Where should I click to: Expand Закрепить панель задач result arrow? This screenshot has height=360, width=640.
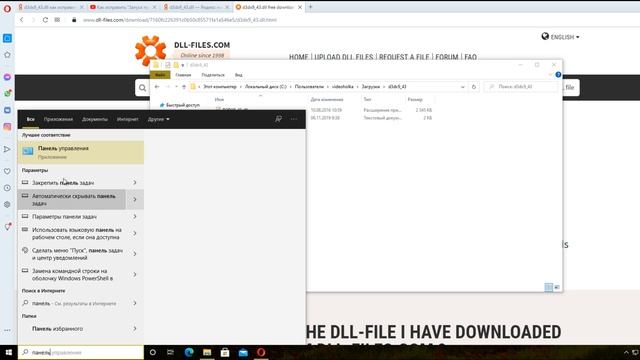tap(135, 182)
